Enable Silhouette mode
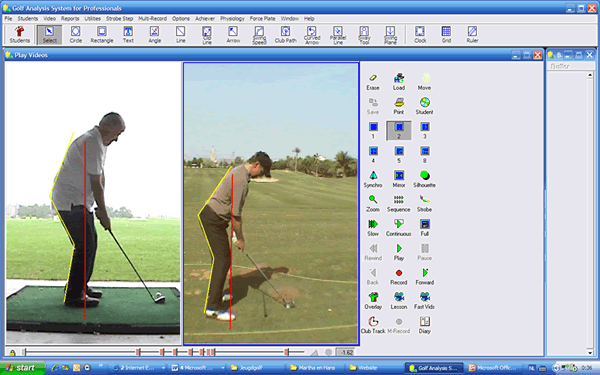This screenshot has height=375, width=600. click(424, 179)
